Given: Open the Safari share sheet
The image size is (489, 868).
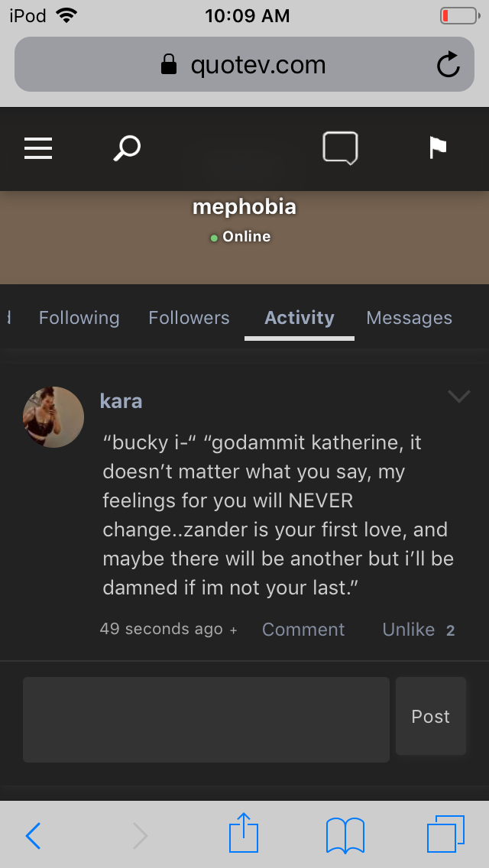Looking at the screenshot, I should point(244,834).
